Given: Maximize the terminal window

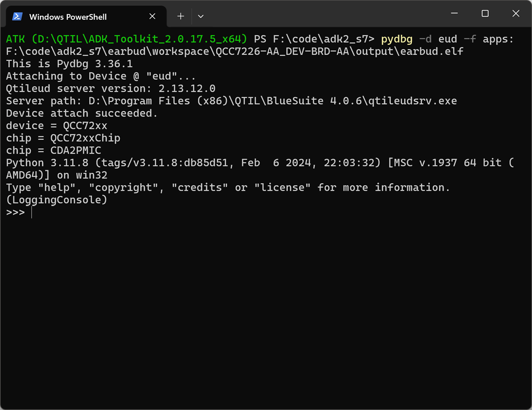Looking at the screenshot, I should click(x=485, y=14).
